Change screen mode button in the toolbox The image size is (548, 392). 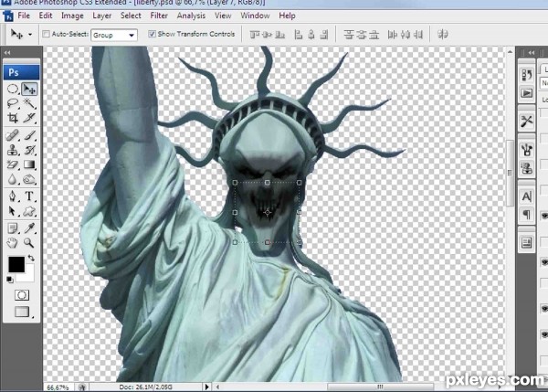[x=22, y=312]
